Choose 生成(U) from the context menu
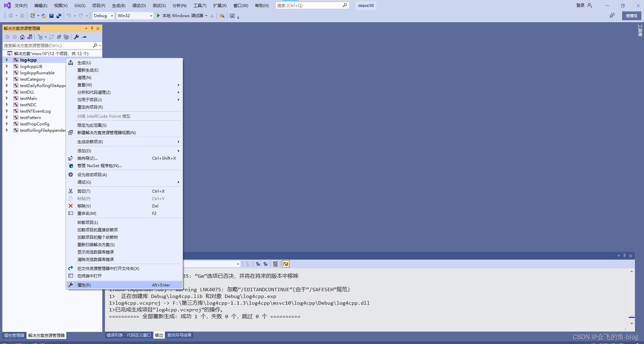This screenshot has width=644, height=344. click(124, 63)
